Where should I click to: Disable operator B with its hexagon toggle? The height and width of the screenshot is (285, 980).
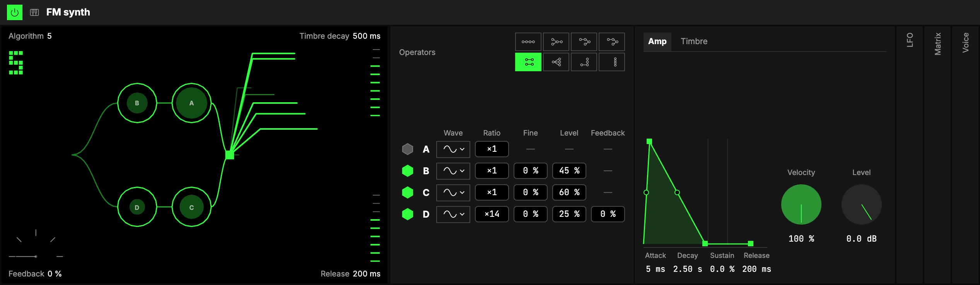click(408, 171)
